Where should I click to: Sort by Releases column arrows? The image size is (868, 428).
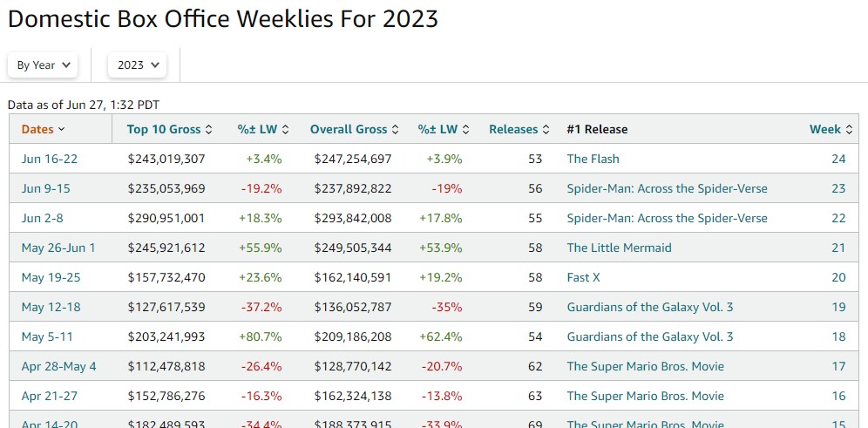click(x=546, y=130)
